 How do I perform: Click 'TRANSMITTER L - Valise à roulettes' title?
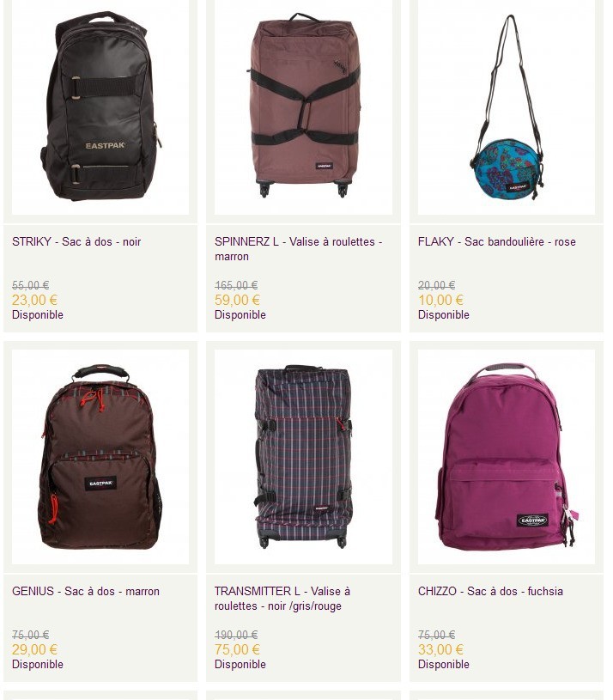pyautogui.click(x=282, y=598)
